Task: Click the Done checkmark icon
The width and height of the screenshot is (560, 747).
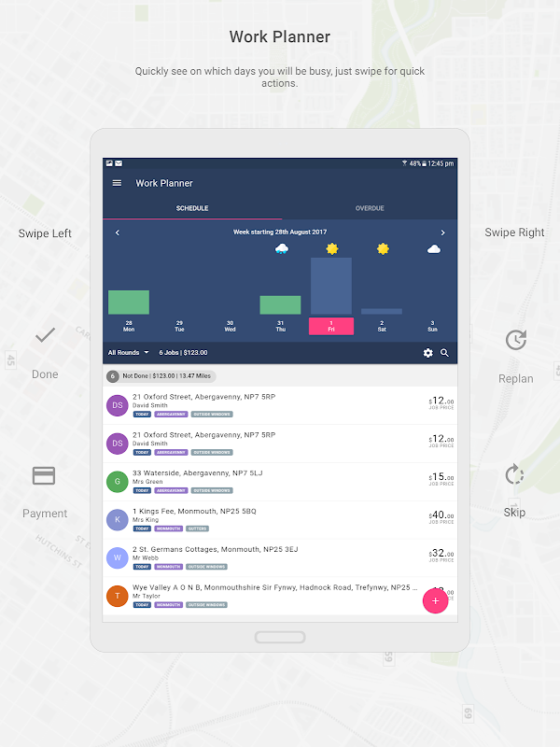Action: click(x=45, y=335)
